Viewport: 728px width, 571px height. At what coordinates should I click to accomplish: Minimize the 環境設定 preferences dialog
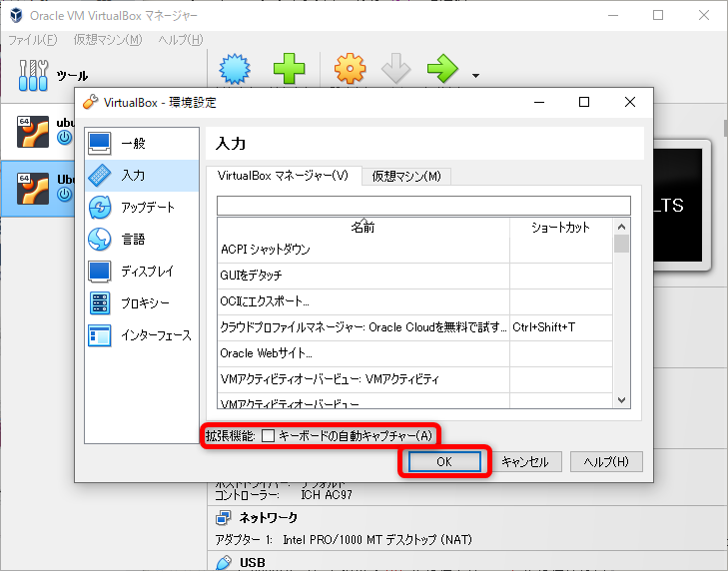[539, 102]
